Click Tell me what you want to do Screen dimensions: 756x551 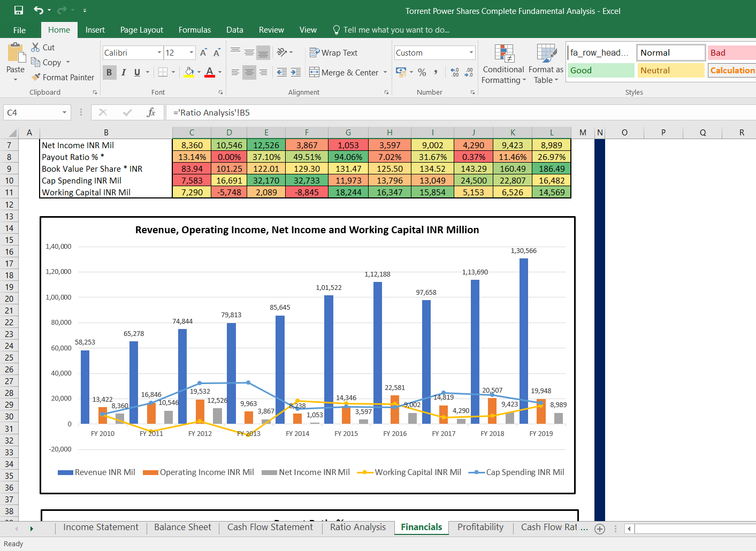click(391, 30)
